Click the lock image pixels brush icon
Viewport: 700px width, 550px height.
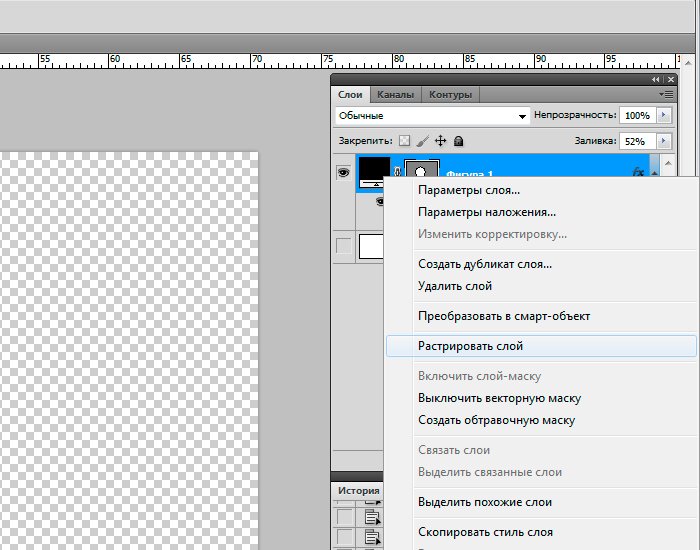coord(422,142)
